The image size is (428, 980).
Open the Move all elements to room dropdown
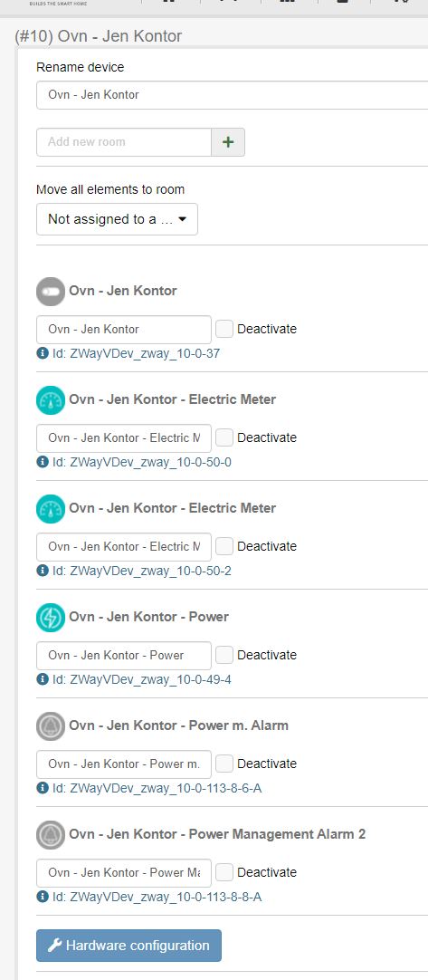pyautogui.click(x=117, y=219)
